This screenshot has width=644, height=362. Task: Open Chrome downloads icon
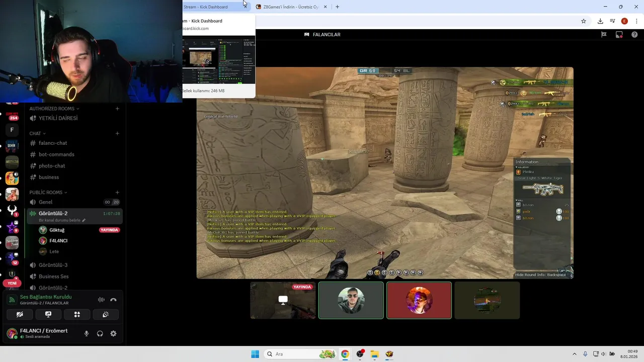pyautogui.click(x=600, y=21)
